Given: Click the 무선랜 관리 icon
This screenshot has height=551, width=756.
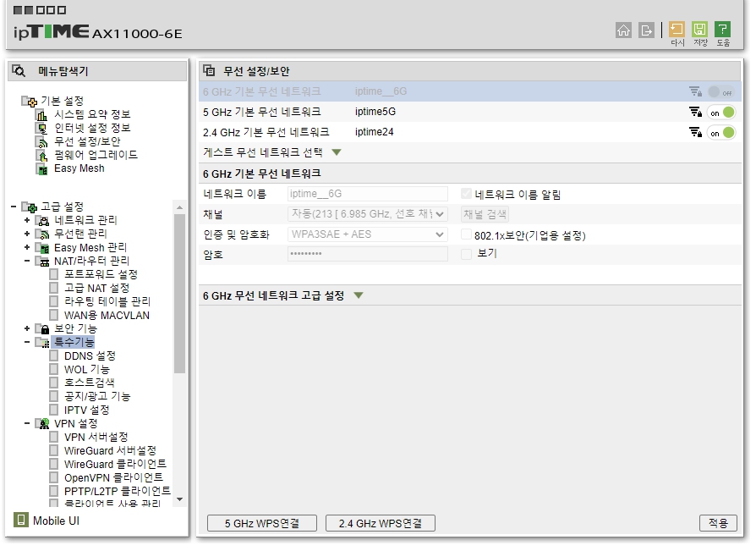Looking at the screenshot, I should [x=43, y=234].
